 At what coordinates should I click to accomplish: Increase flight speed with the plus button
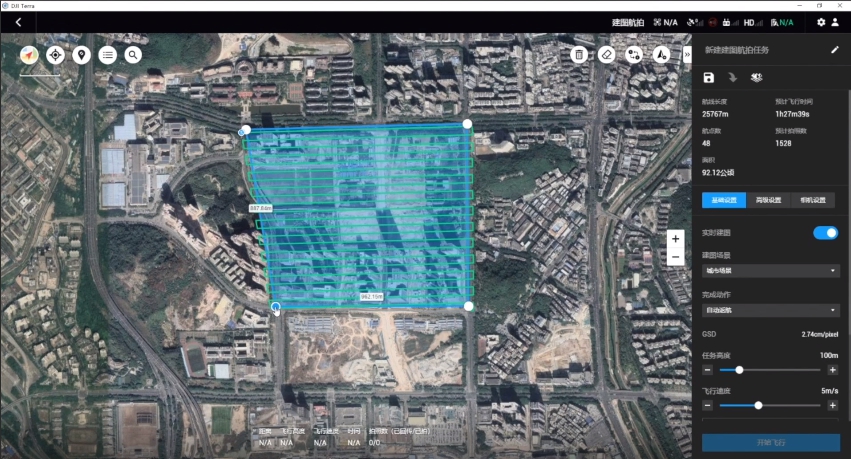(x=832, y=405)
